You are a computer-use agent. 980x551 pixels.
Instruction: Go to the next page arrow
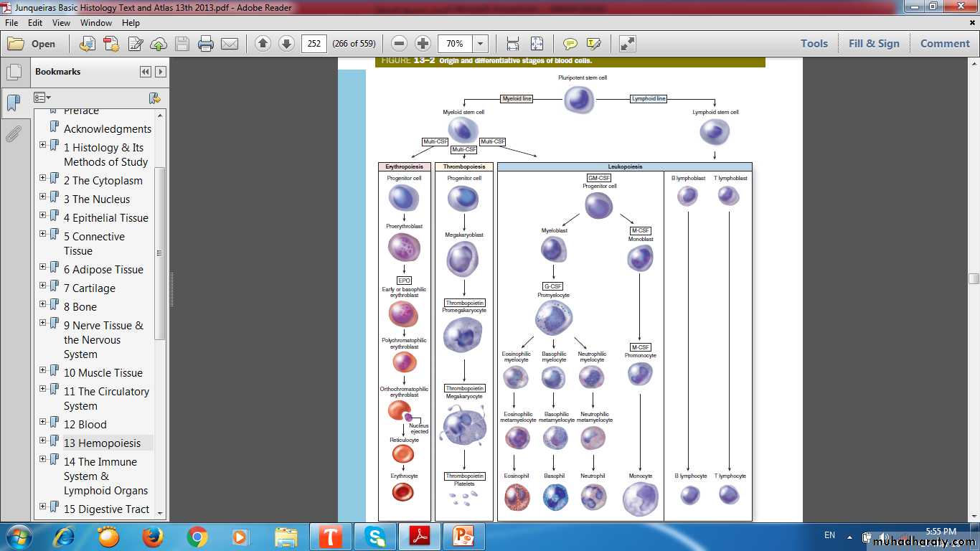tap(286, 44)
